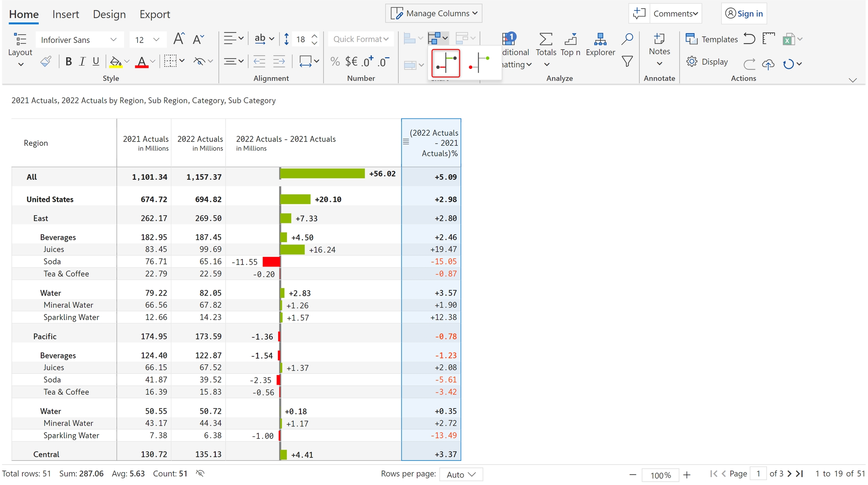
Task: Toggle italic formatting
Action: [82, 61]
